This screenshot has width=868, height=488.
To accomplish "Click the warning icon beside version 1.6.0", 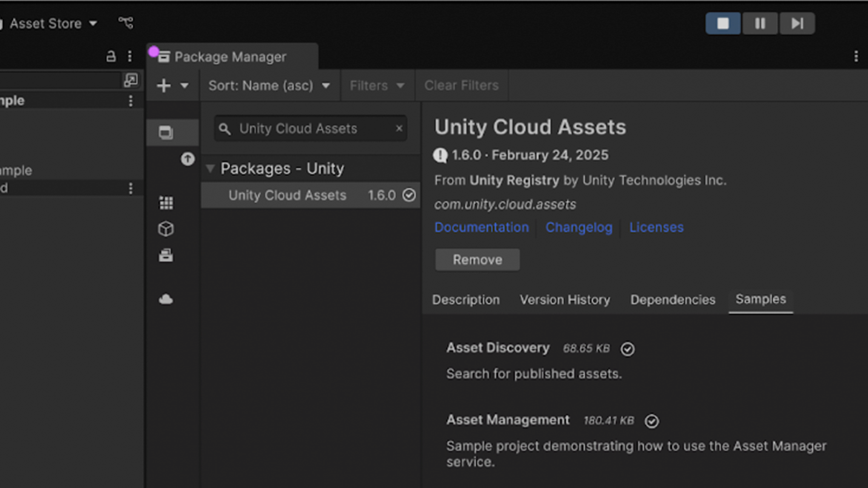I will [x=440, y=156].
